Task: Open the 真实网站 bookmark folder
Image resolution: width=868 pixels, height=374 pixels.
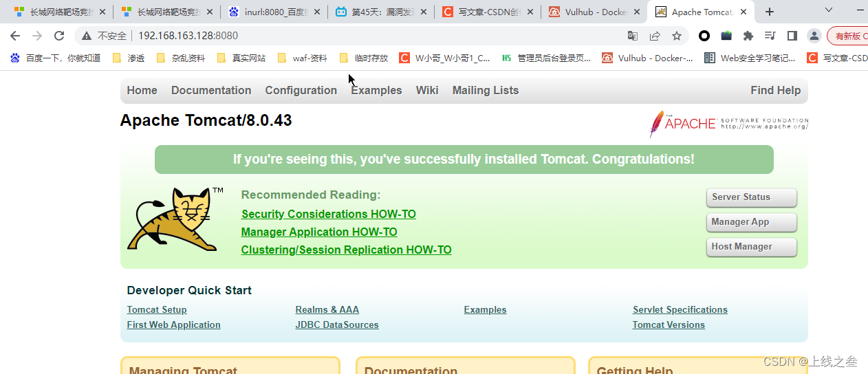Action: coord(241,58)
